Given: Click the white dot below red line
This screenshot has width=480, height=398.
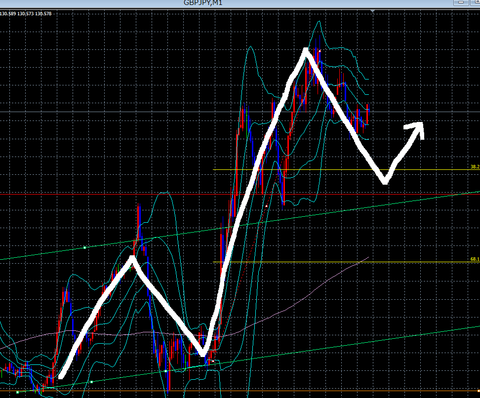Looking at the screenshot, I should click(x=266, y=207).
